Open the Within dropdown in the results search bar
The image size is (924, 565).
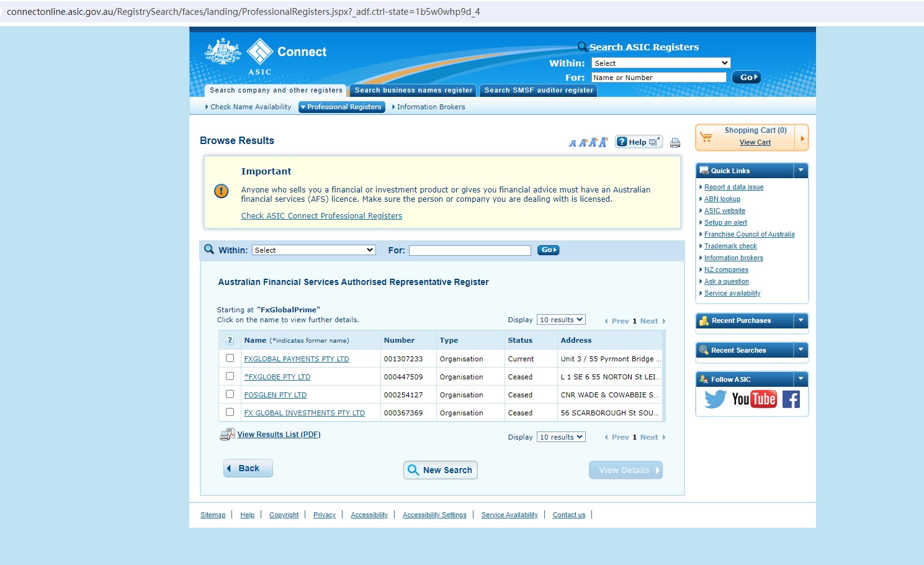pyautogui.click(x=314, y=250)
